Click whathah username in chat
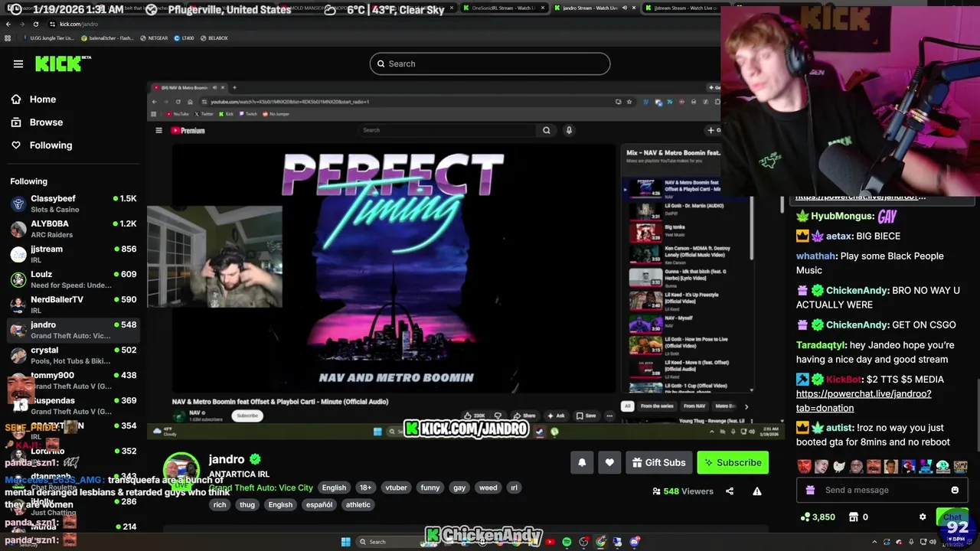This screenshot has width=980, height=551. [x=816, y=256]
